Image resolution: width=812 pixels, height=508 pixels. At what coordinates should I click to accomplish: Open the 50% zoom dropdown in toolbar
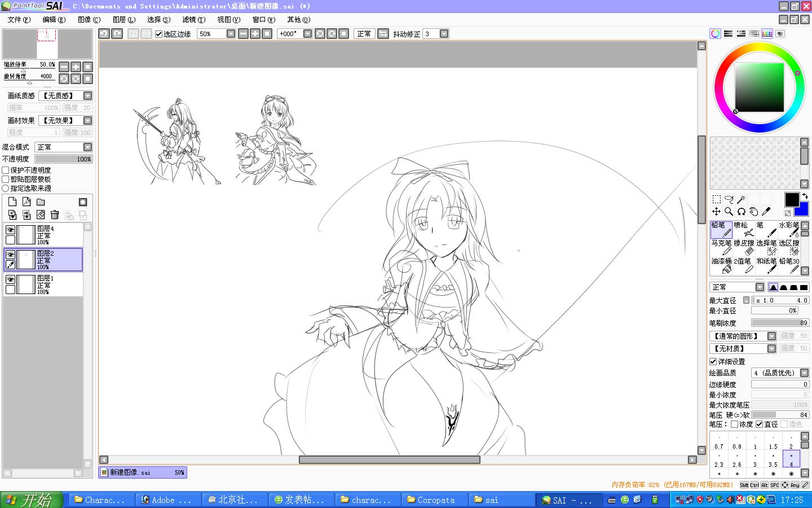point(231,34)
